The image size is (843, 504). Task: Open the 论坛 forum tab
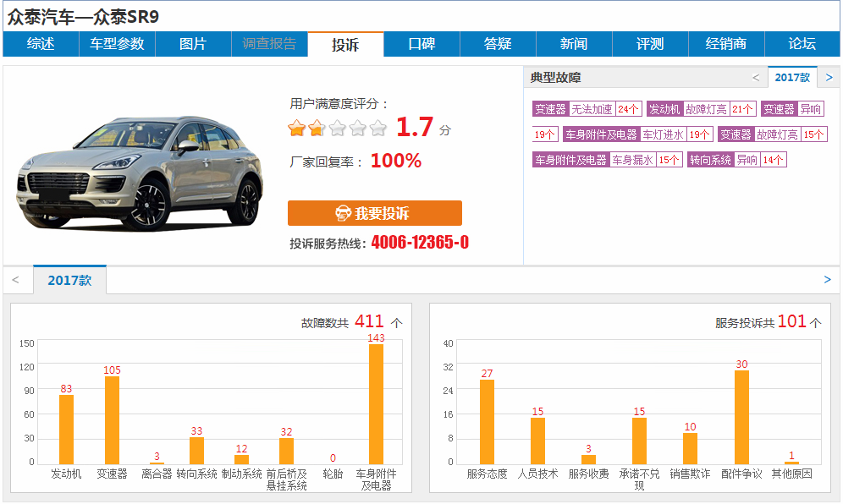point(802,44)
